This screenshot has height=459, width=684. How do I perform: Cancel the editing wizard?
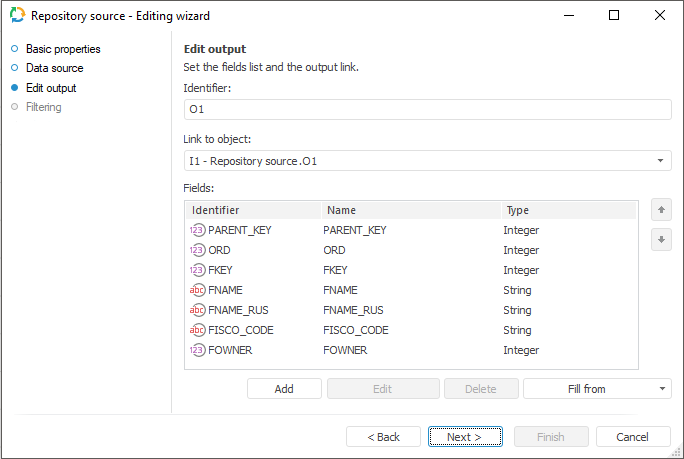632,437
